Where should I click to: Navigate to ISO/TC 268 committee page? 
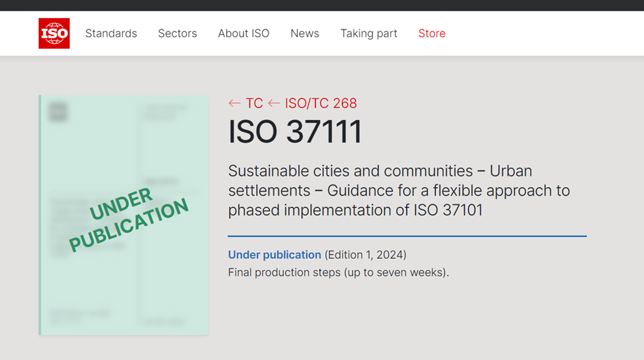coord(321,103)
